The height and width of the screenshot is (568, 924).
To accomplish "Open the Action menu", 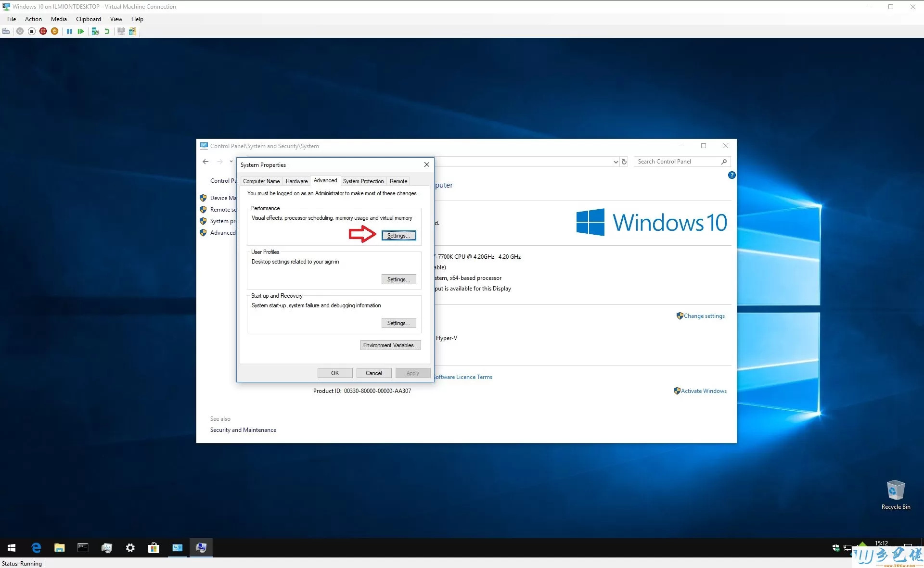I will point(33,19).
